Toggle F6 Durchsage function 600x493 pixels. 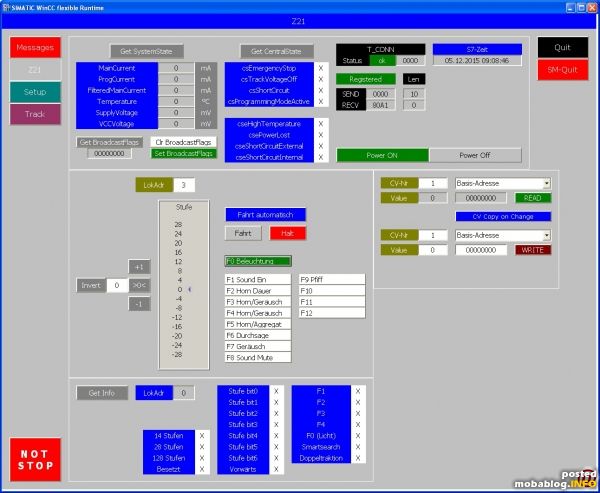pos(258,335)
